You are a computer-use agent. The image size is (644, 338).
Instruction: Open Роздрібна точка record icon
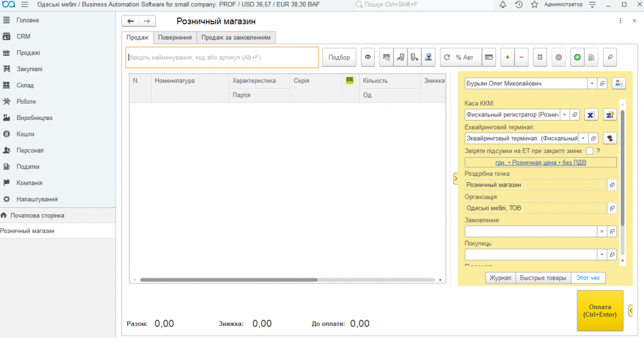[x=612, y=185]
